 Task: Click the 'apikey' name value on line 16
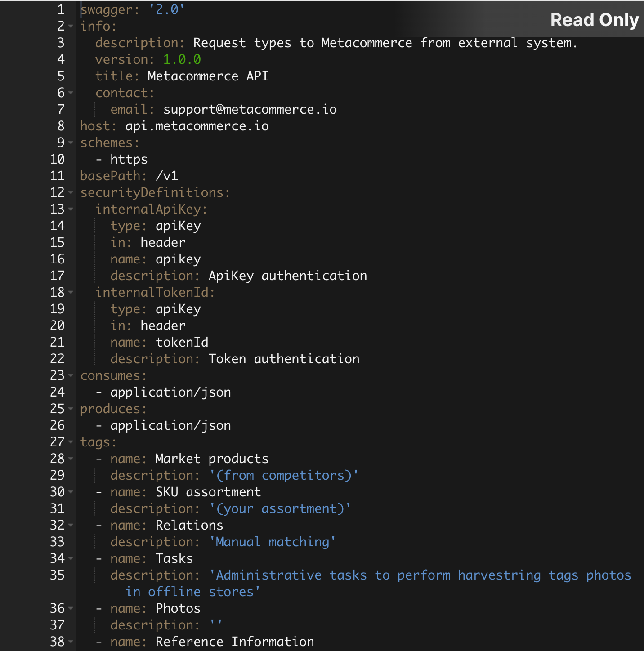(x=178, y=259)
